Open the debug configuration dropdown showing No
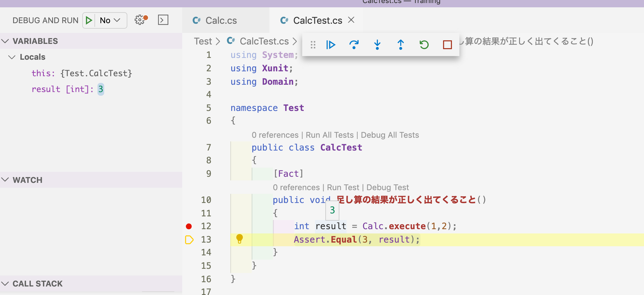The width and height of the screenshot is (644, 295). pos(110,20)
